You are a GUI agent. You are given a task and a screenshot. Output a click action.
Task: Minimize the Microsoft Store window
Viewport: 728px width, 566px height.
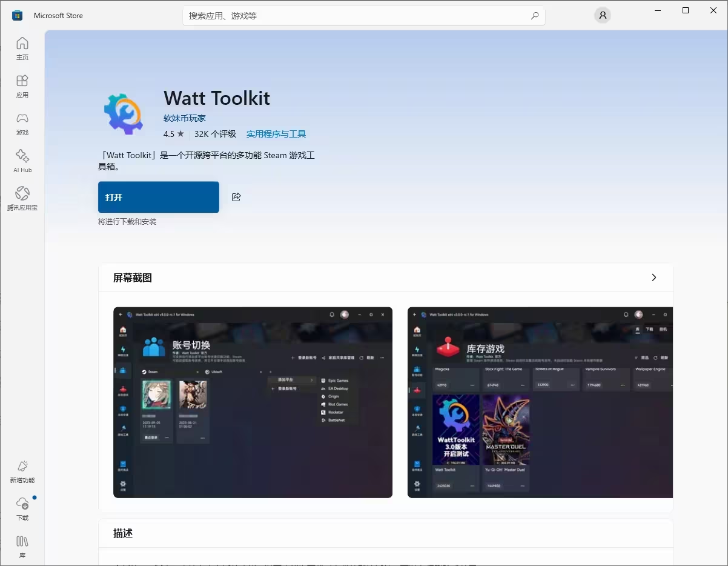click(658, 10)
